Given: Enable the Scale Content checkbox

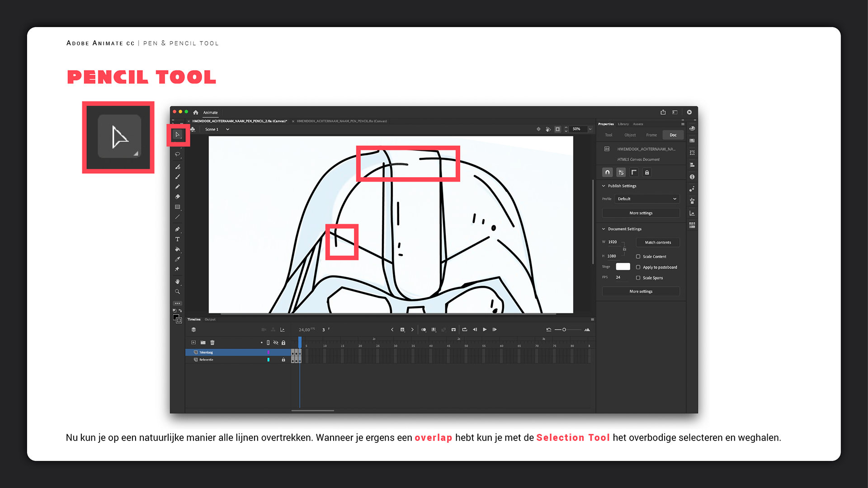Looking at the screenshot, I should pos(638,257).
